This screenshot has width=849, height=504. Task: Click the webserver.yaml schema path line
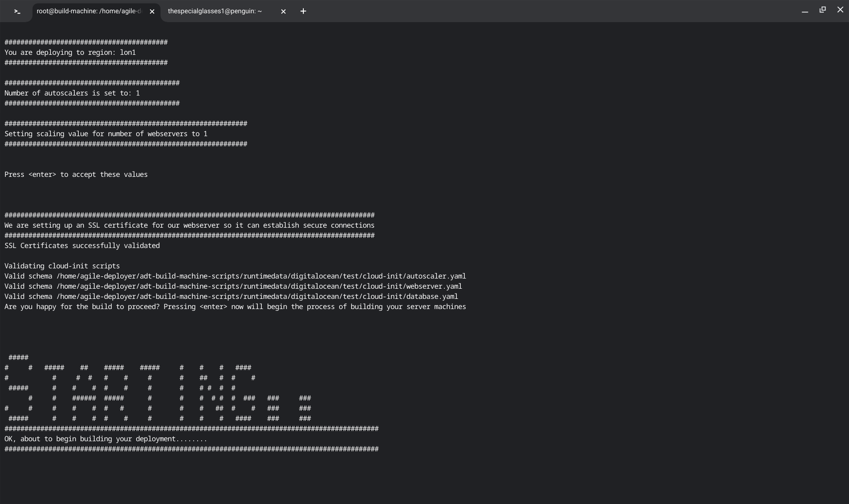233,286
